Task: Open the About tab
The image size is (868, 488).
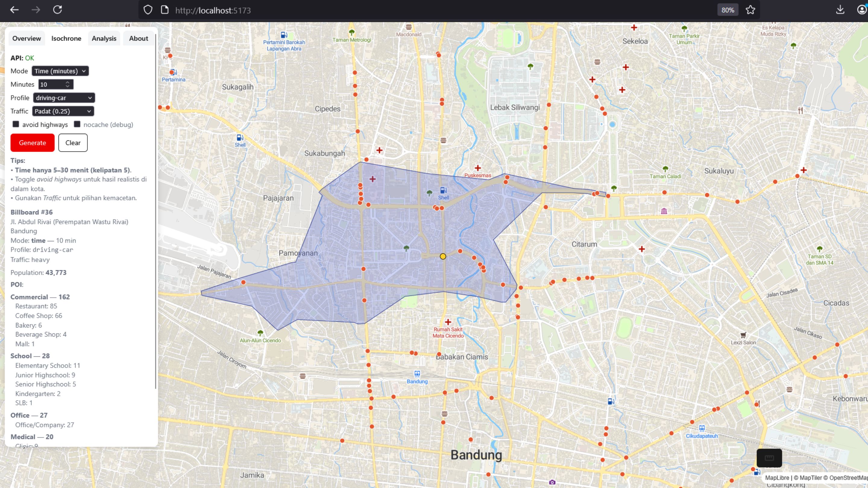Action: 138,38
